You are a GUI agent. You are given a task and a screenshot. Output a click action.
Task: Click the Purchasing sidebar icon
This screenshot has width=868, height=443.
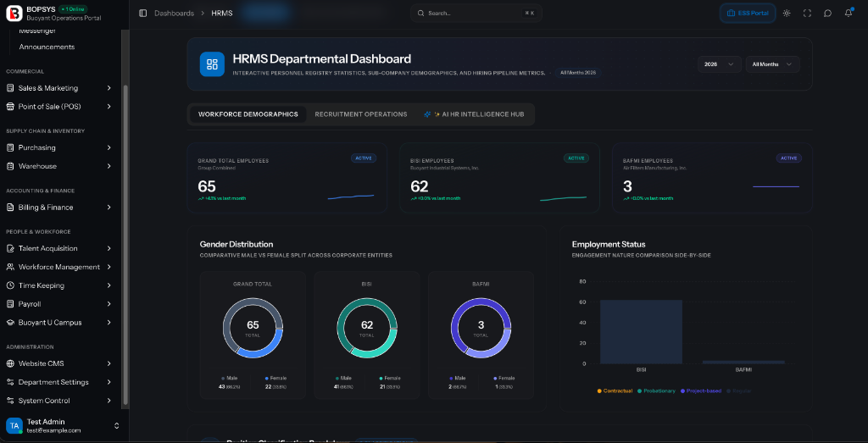(10, 147)
